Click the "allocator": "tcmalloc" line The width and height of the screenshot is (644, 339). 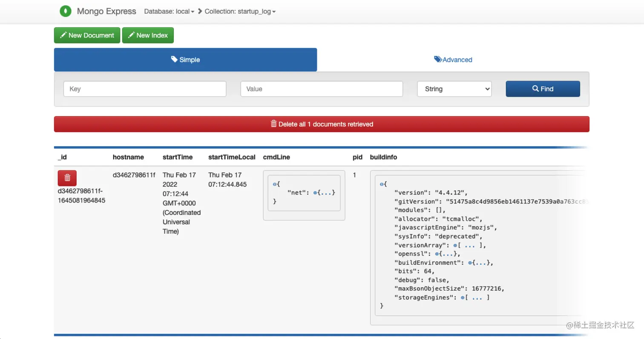[x=438, y=219]
